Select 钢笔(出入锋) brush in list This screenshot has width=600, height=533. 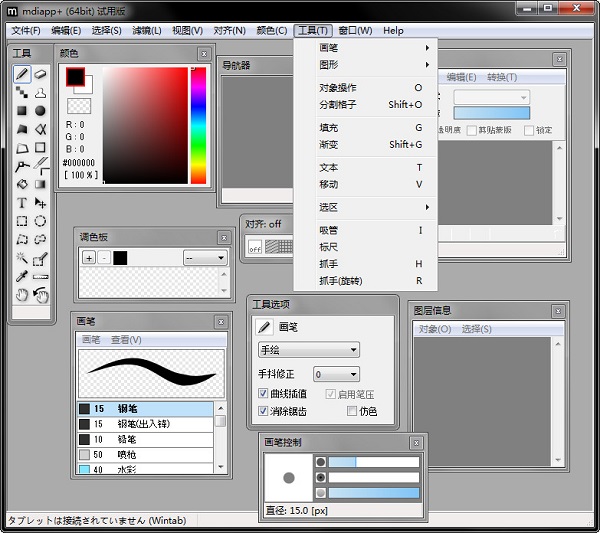coord(145,424)
